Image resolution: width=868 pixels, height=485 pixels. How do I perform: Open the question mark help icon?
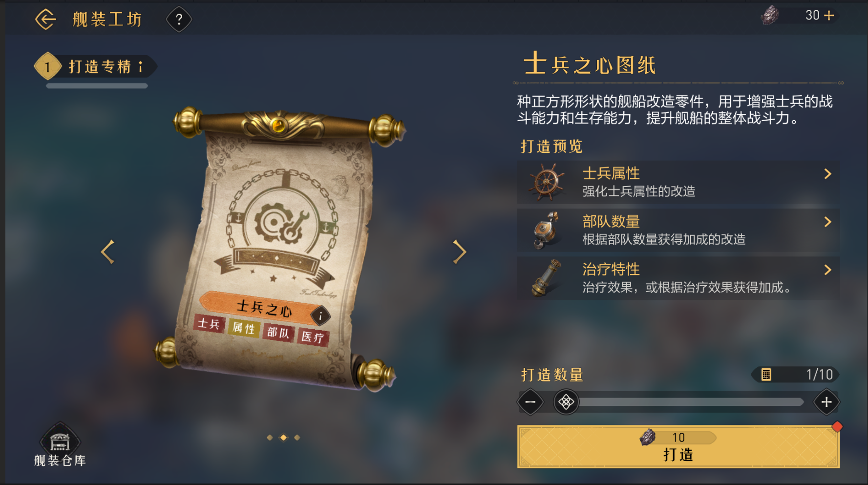(x=179, y=20)
